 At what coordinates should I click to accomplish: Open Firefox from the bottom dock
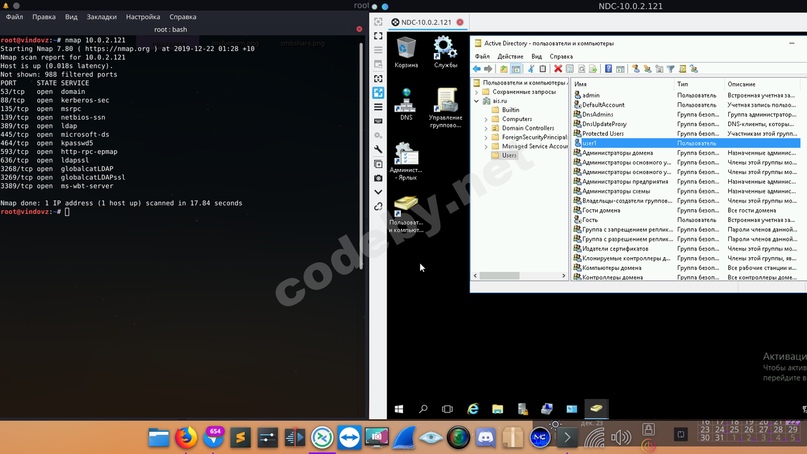[x=185, y=437]
